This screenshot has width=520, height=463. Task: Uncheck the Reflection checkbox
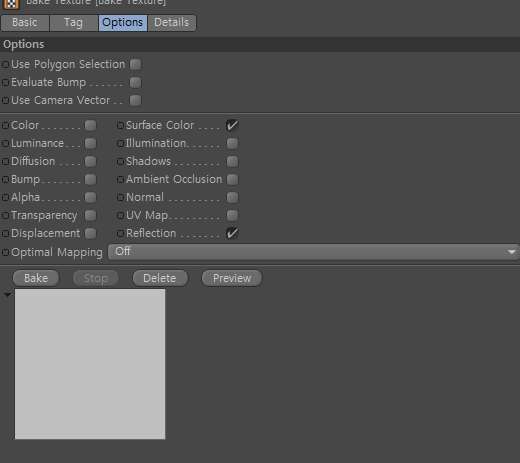[232, 233]
